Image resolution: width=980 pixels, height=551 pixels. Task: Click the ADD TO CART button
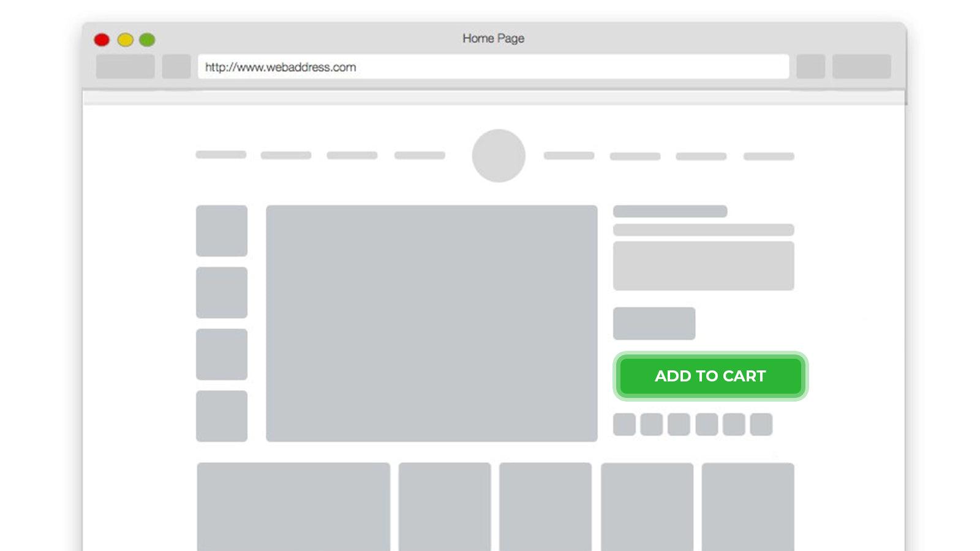click(x=710, y=377)
